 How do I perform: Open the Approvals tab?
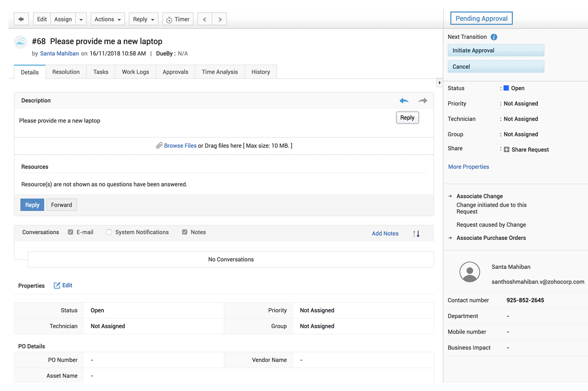click(175, 72)
